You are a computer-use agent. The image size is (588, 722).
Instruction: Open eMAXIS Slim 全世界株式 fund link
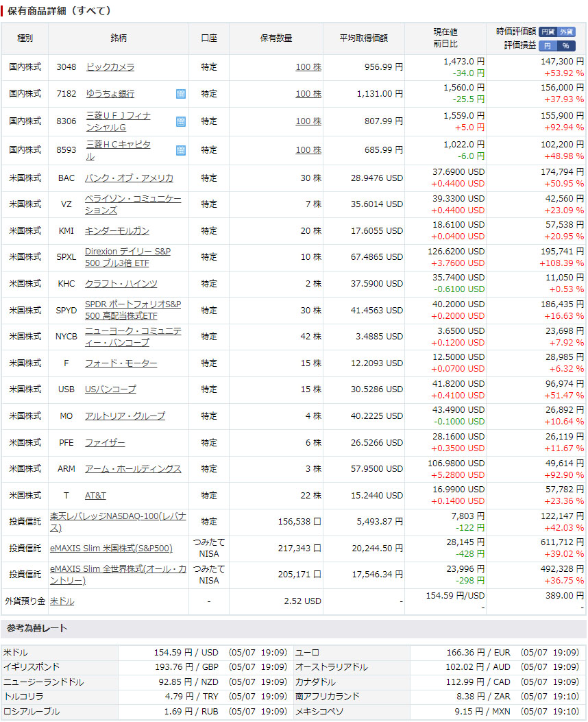click(x=117, y=575)
